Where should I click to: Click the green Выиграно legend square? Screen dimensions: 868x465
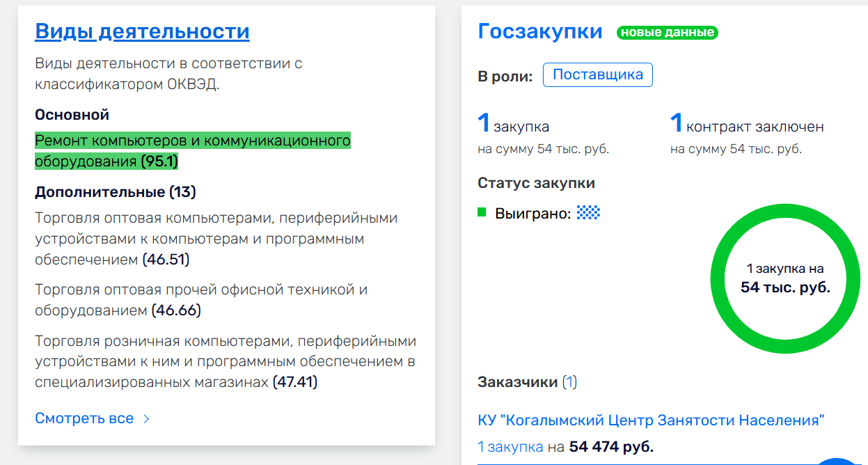tap(482, 212)
